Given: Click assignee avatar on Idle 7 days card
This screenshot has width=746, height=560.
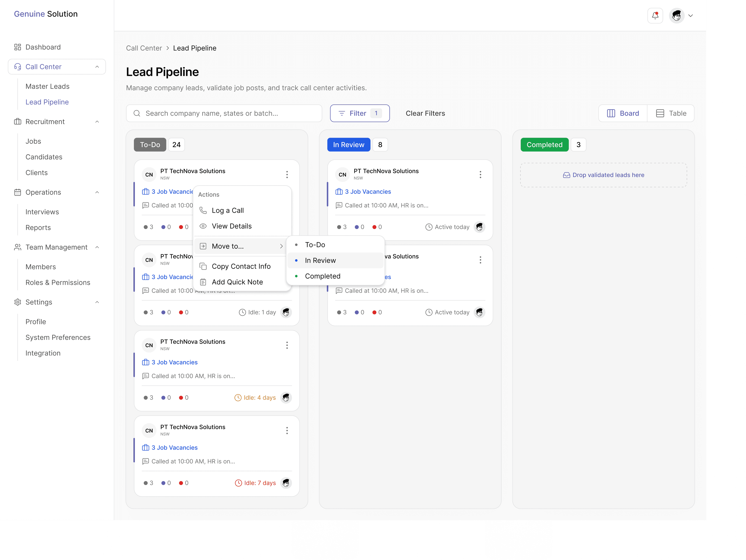Looking at the screenshot, I should click(286, 483).
